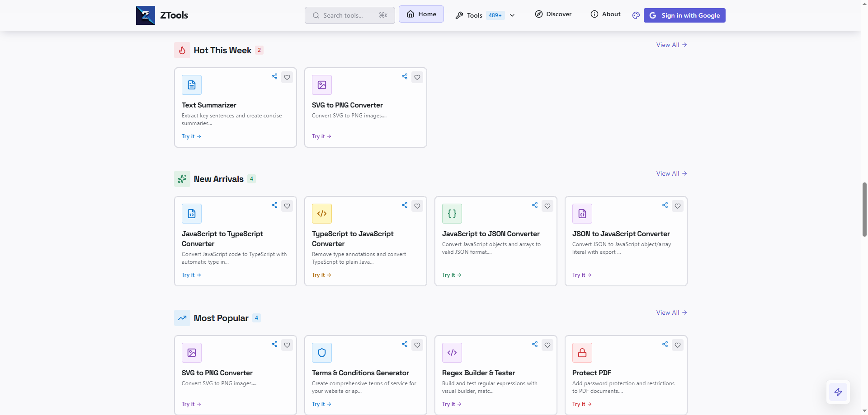Try the Protect PDF tool
The width and height of the screenshot is (868, 415).
click(x=582, y=404)
